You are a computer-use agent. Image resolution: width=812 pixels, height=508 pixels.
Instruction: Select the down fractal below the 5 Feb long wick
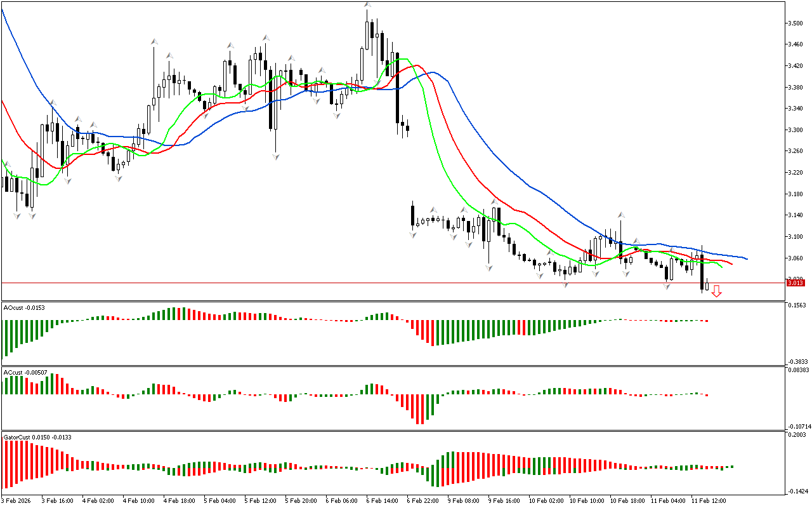pos(276,156)
